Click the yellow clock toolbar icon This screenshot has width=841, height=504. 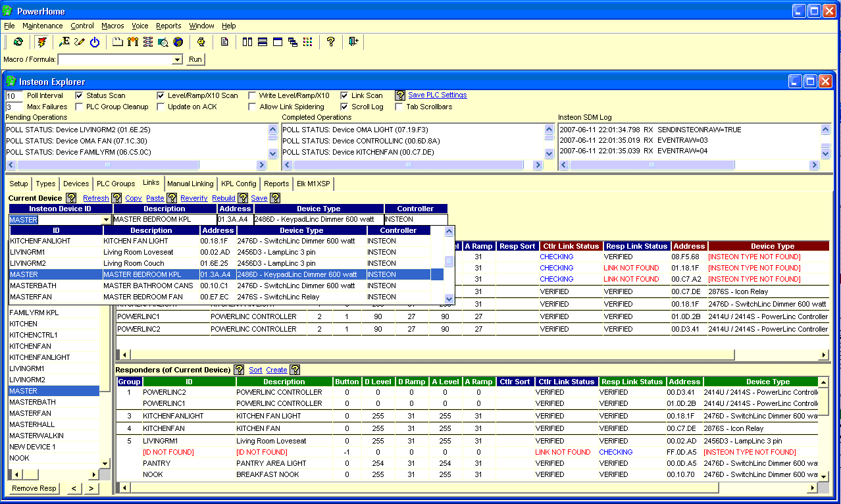click(201, 42)
